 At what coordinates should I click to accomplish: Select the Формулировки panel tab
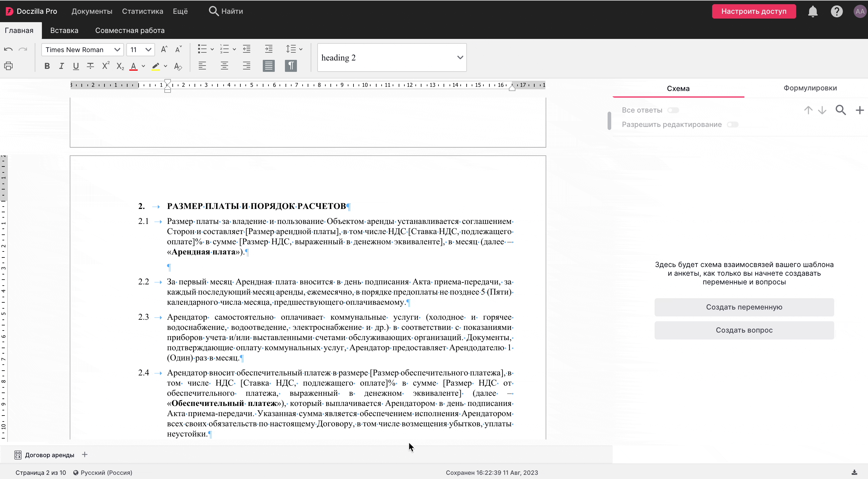[810, 88]
